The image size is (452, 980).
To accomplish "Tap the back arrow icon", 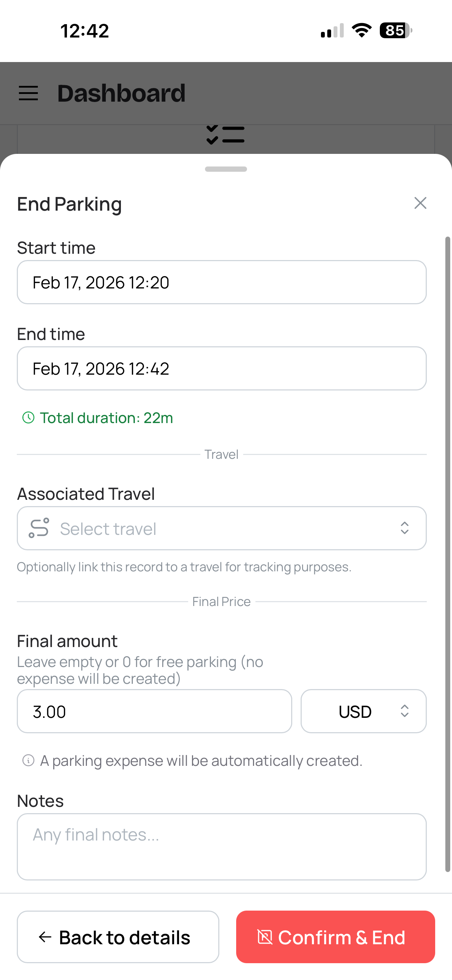I will click(x=45, y=937).
